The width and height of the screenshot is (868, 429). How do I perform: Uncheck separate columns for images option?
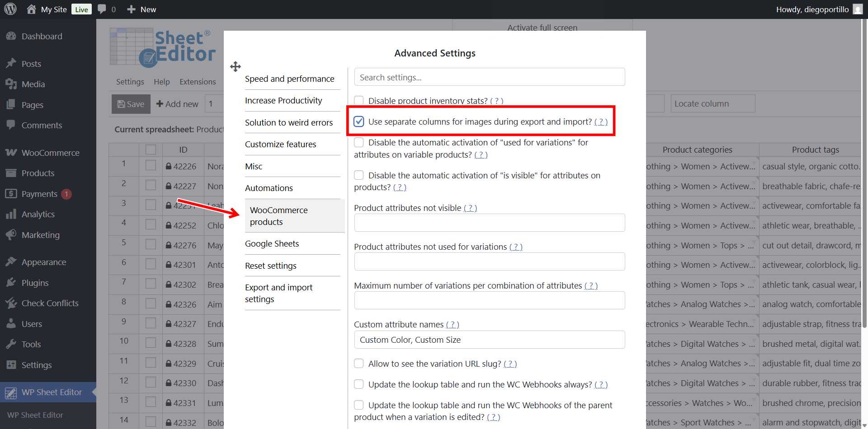coord(359,121)
